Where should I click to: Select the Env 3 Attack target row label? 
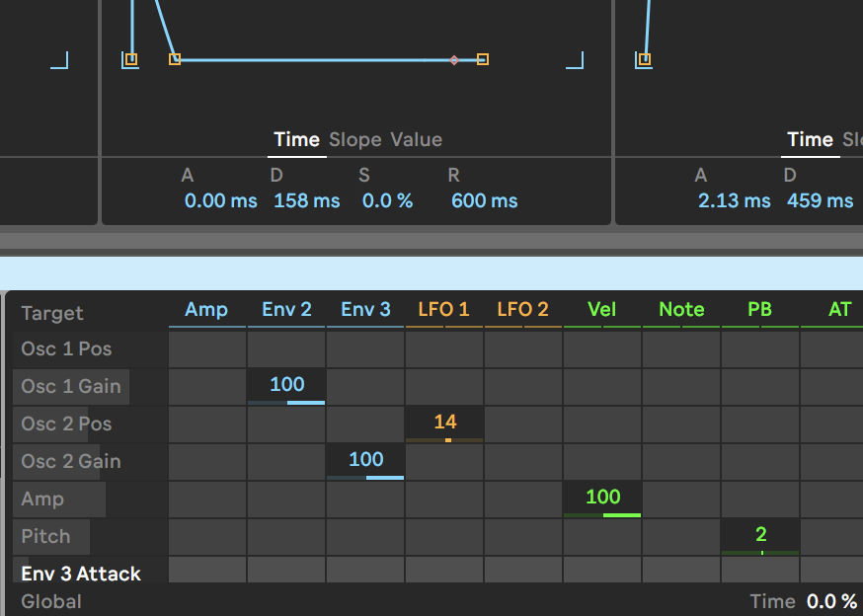click(81, 573)
